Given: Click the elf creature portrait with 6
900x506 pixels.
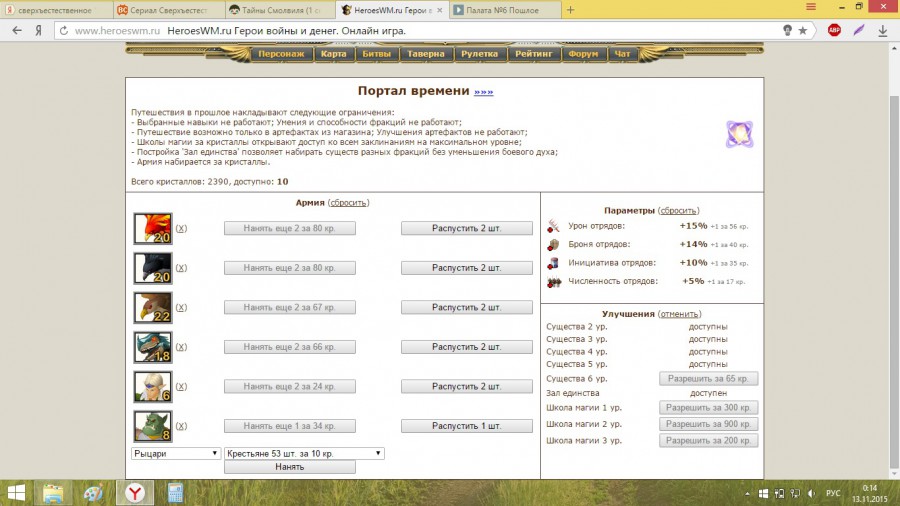Looking at the screenshot, I should [x=153, y=387].
